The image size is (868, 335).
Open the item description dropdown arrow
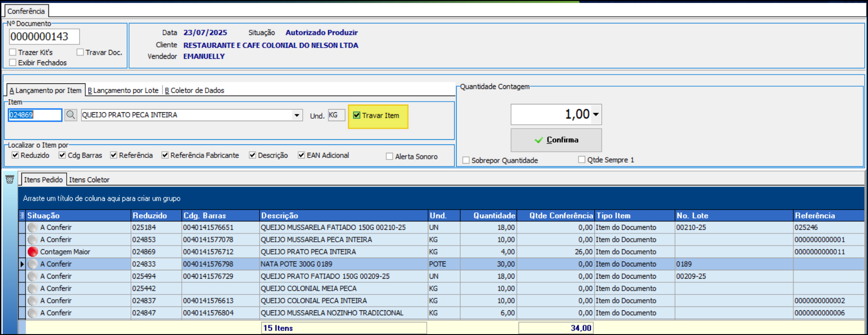pyautogui.click(x=297, y=115)
